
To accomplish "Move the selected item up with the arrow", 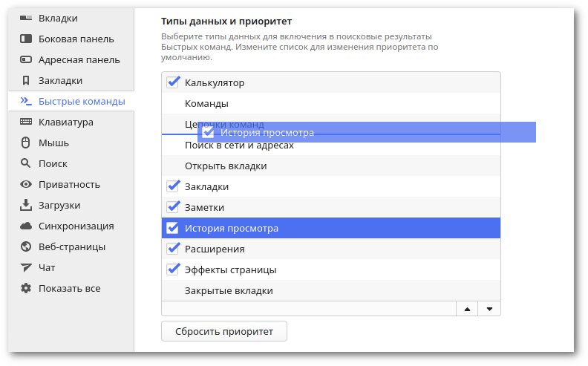I will tap(467, 309).
